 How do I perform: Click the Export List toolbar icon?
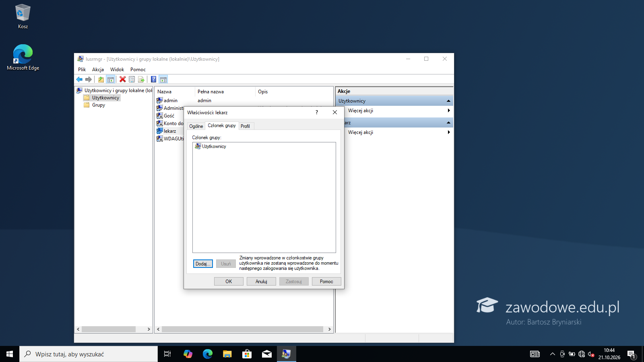(141, 79)
